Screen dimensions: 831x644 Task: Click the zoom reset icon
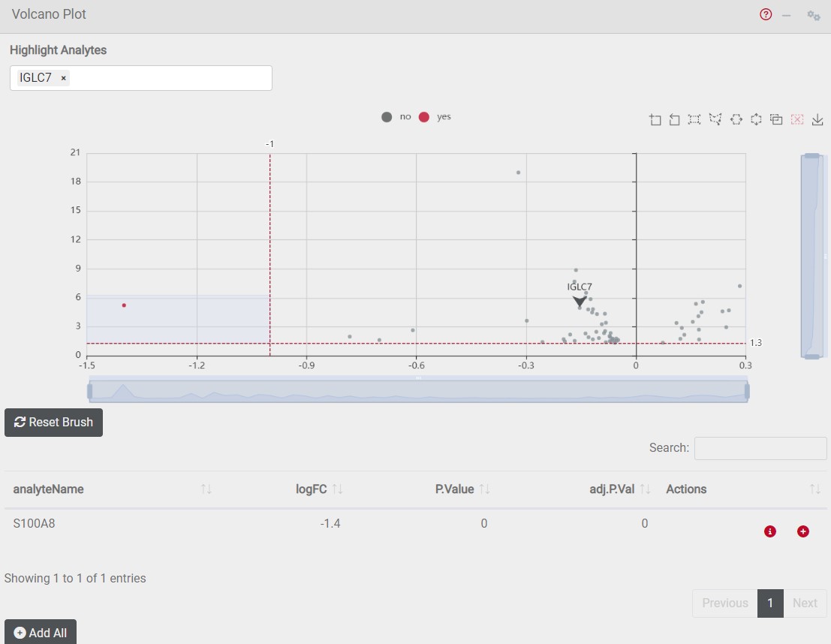[675, 120]
